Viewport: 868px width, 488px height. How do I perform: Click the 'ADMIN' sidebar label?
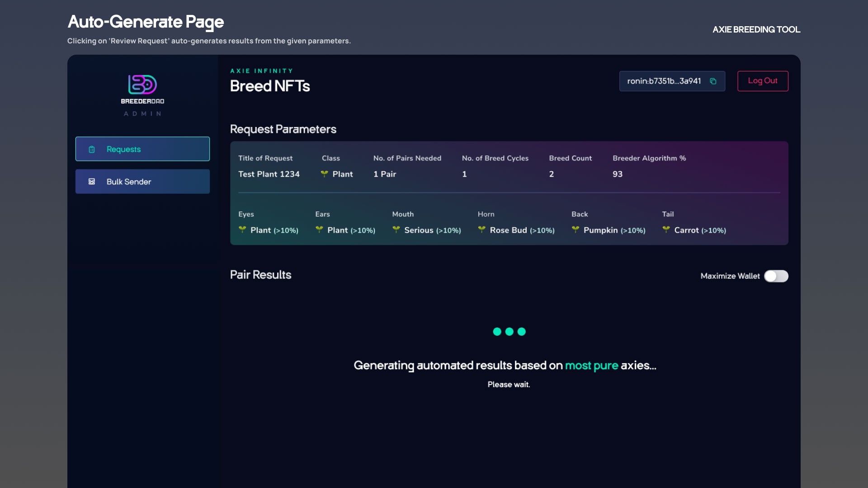(142, 114)
